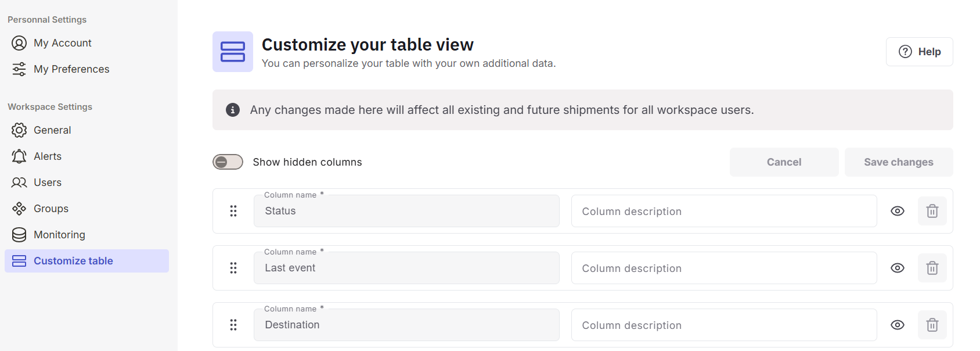This screenshot has height=351, width=980.
Task: Select drag handle next to Destination
Action: [233, 325]
